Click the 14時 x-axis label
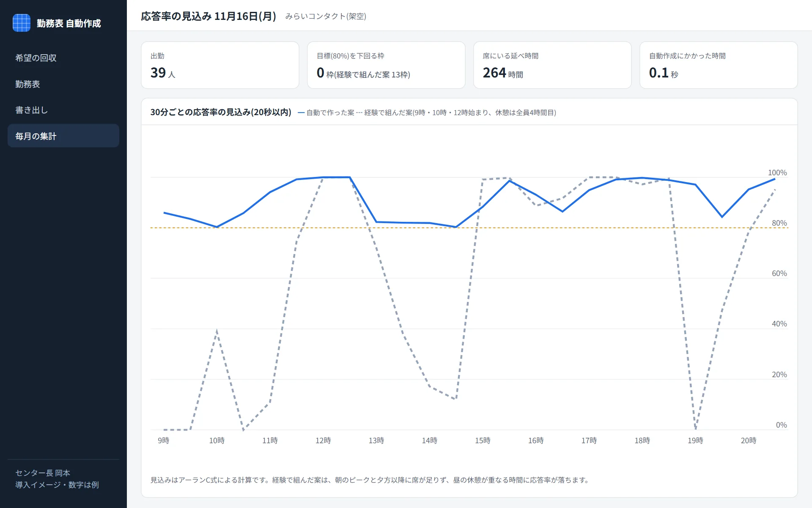Screen dimensions: 812x508 click(x=430, y=441)
